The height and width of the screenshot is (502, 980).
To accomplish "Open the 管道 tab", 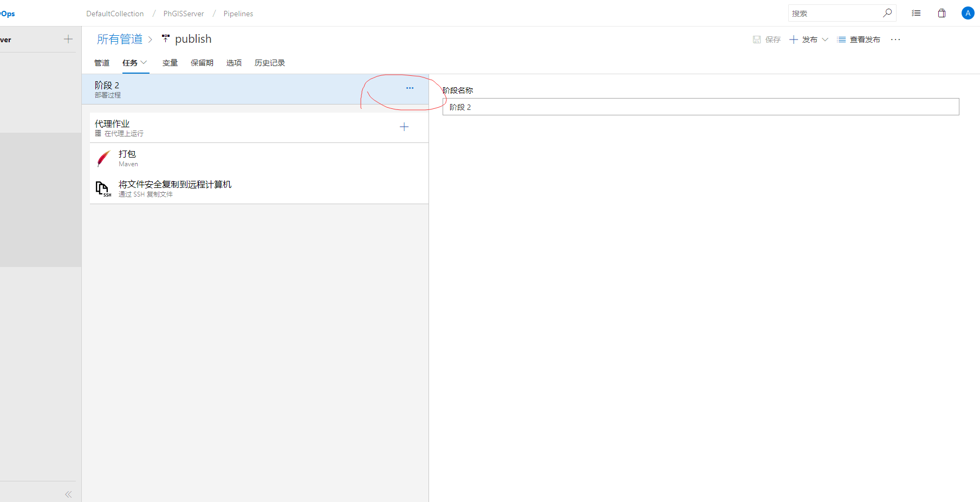I will click(x=102, y=63).
